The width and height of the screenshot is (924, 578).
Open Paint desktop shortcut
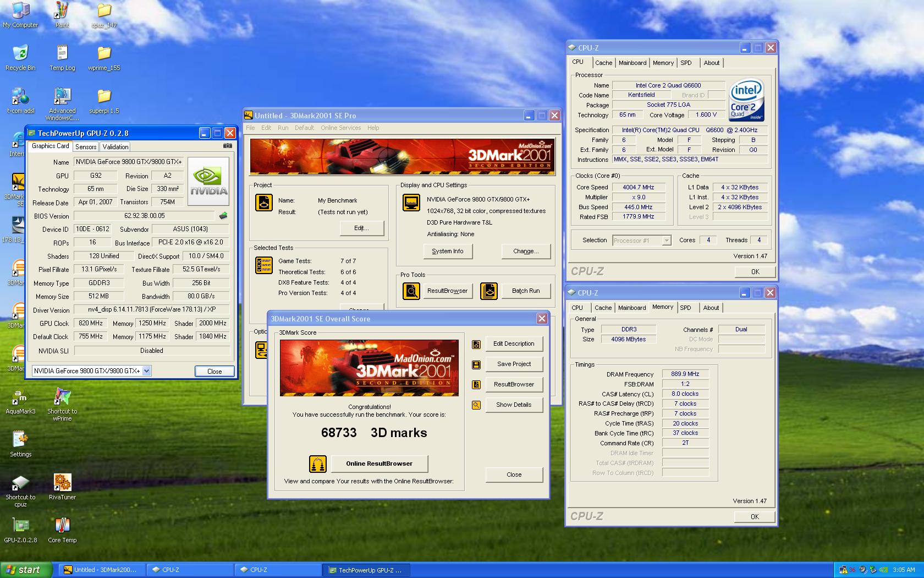click(62, 15)
